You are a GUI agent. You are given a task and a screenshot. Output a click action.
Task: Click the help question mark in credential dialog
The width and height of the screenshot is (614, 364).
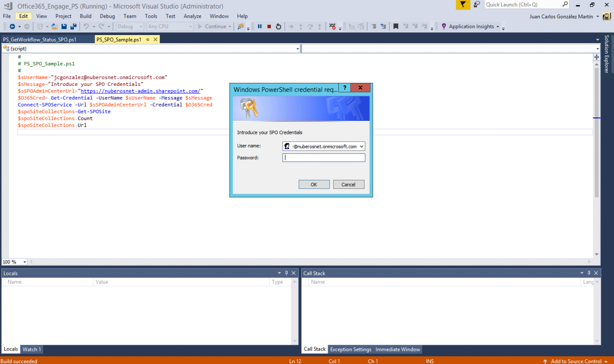click(x=344, y=88)
